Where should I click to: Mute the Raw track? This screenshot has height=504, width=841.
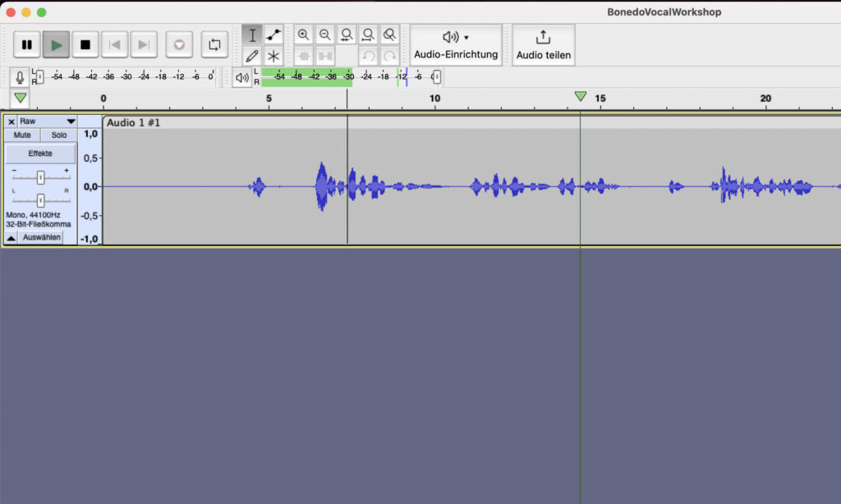[22, 135]
